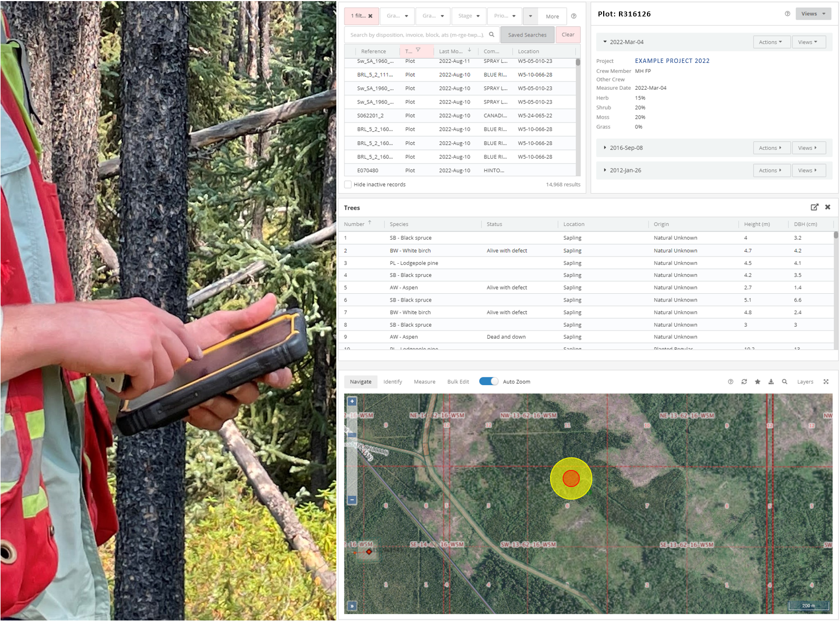
Task: Zoom out on the map with minus button
Action: 352,500
